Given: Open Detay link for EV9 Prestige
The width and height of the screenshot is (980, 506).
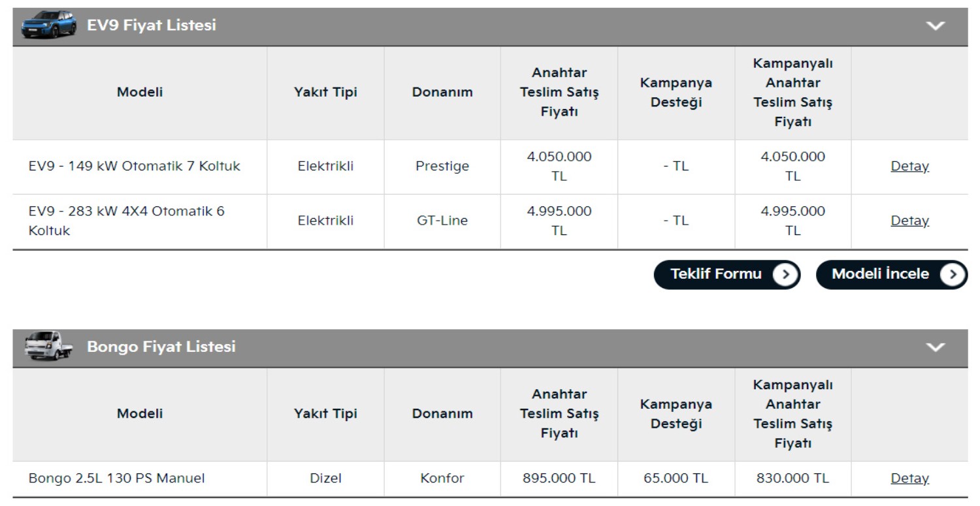Looking at the screenshot, I should 909,166.
